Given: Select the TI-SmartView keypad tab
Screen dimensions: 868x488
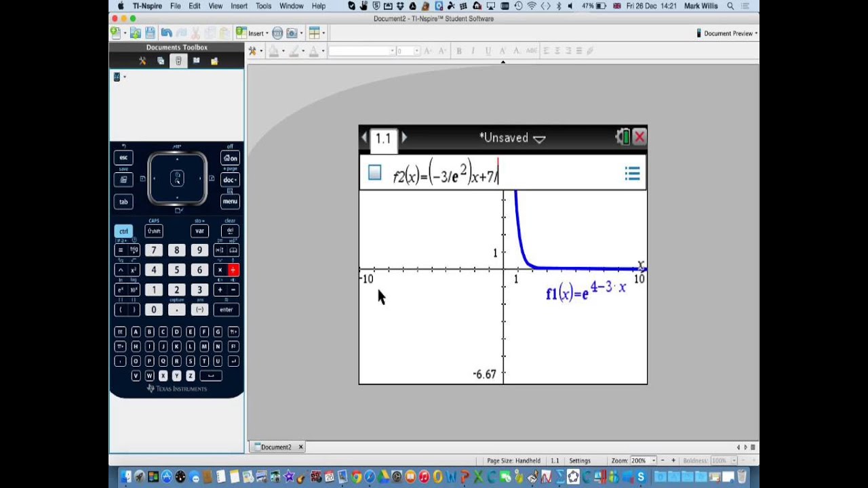Looking at the screenshot, I should 178,60.
